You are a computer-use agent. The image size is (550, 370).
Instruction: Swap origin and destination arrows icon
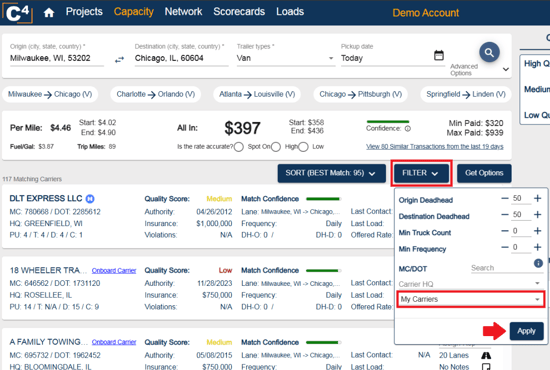pos(120,60)
